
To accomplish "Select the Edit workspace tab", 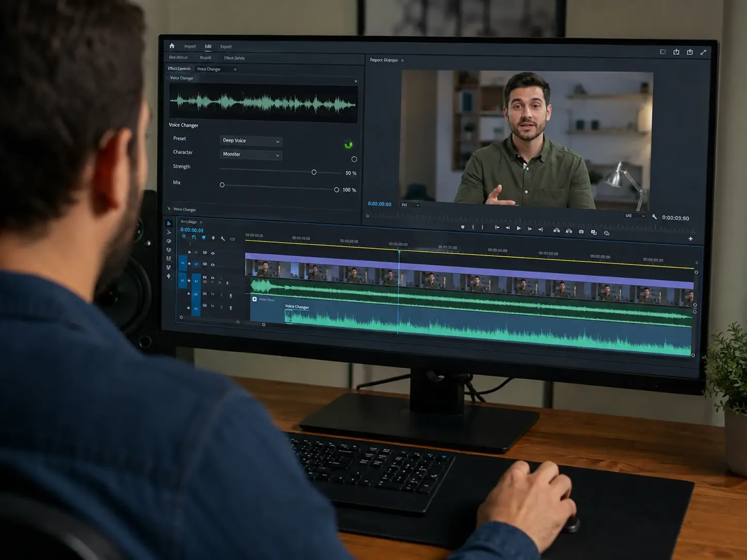I will pos(208,46).
